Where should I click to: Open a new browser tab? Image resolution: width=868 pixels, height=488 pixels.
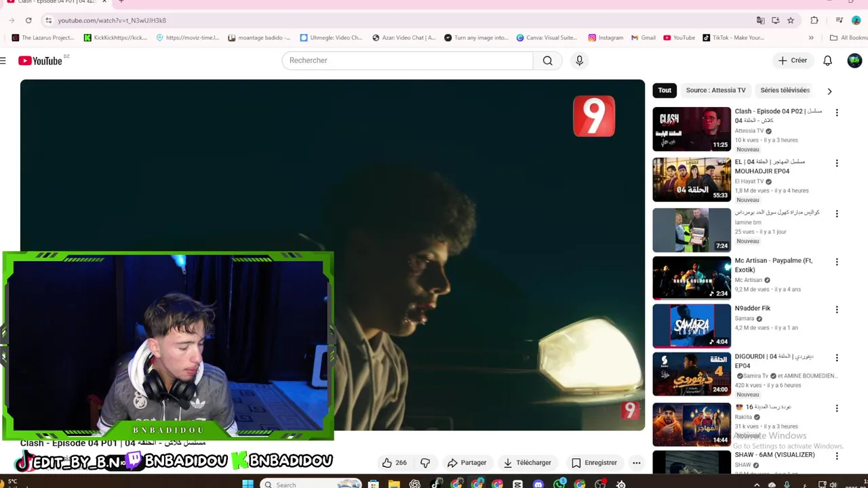(x=121, y=2)
